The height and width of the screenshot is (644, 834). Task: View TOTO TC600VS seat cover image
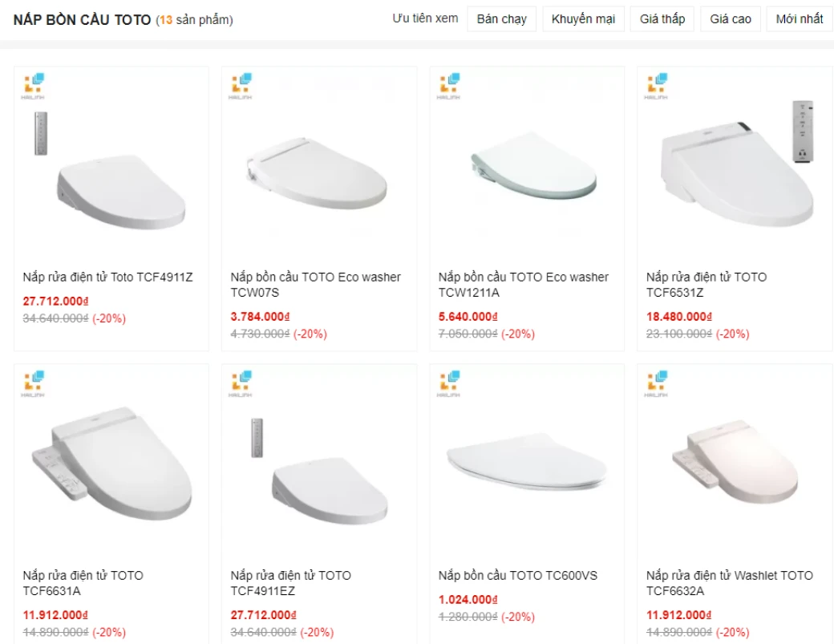pyautogui.click(x=527, y=464)
